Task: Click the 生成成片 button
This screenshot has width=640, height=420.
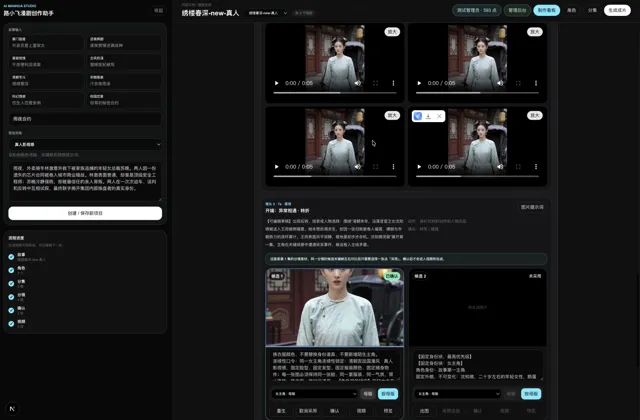Action: click(x=617, y=10)
